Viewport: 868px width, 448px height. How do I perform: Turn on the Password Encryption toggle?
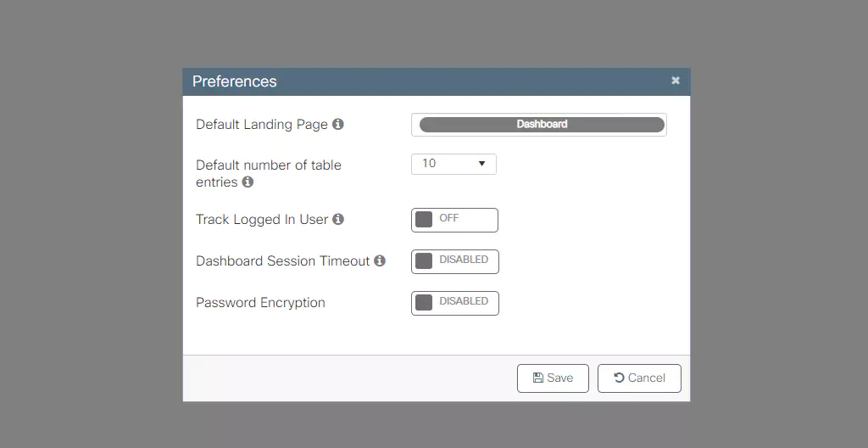coord(454,303)
